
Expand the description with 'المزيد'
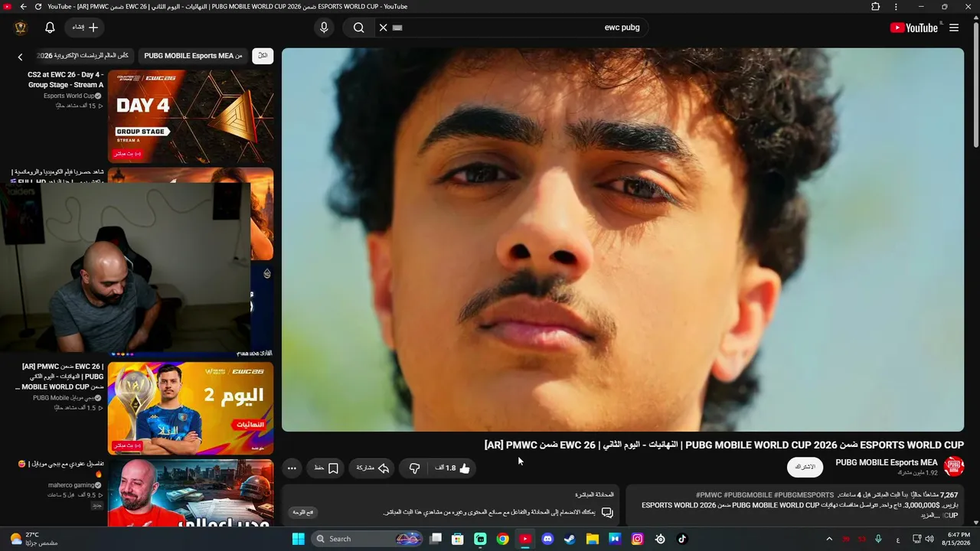point(928,516)
